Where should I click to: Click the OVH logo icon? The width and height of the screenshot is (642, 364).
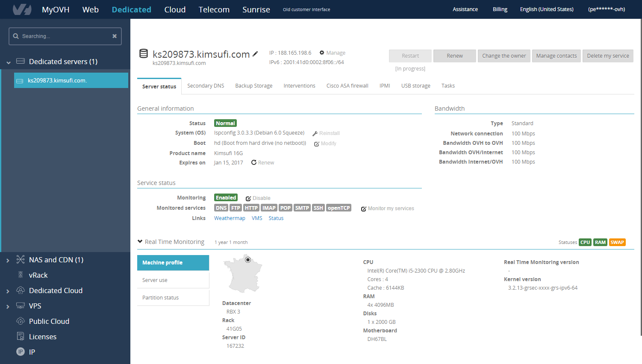coord(22,9)
